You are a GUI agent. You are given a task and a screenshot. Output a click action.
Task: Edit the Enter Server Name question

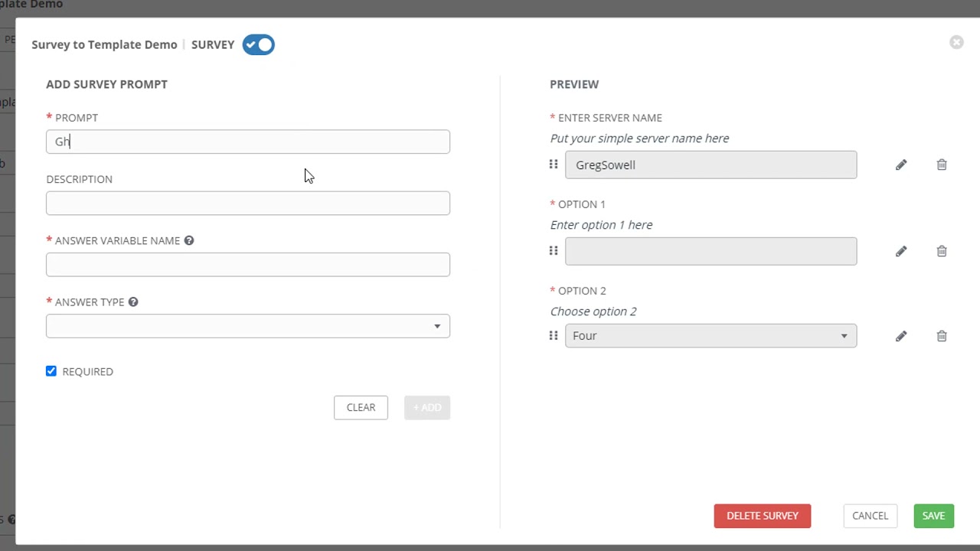[901, 165]
